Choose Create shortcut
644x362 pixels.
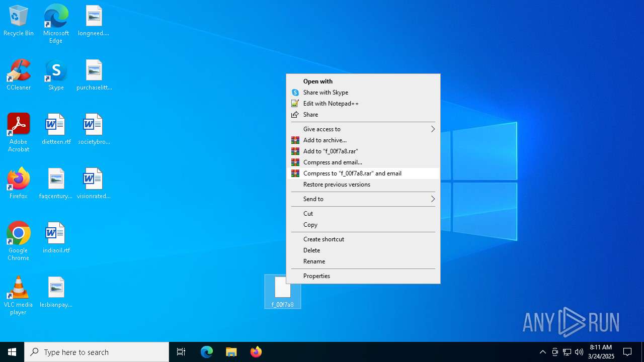point(363,239)
